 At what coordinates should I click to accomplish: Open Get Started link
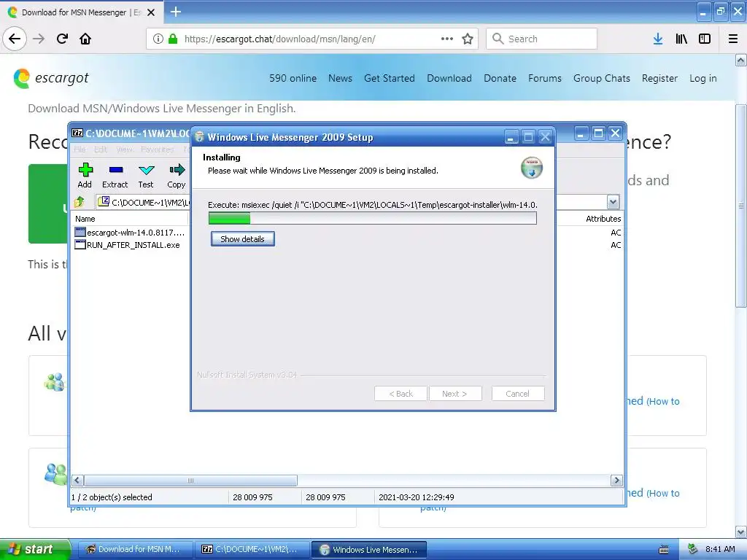[390, 78]
